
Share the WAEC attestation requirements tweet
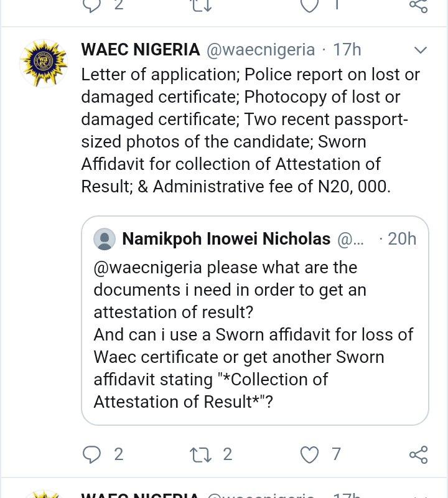(419, 454)
